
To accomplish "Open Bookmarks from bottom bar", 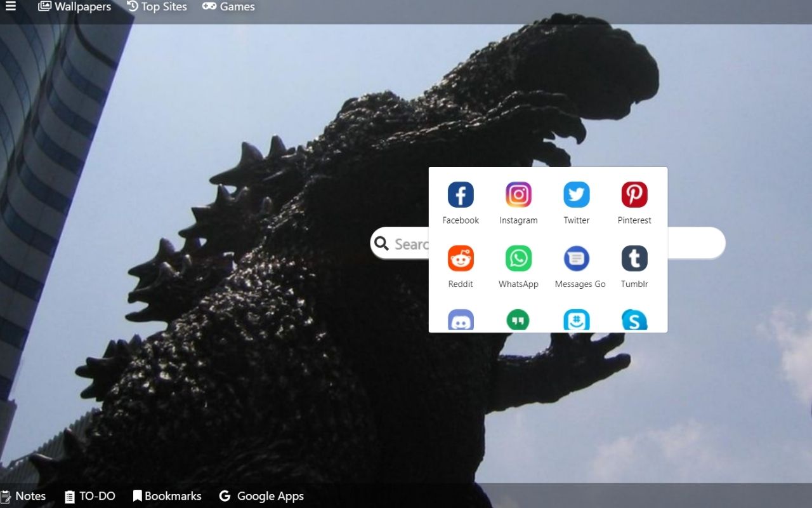I will click(167, 496).
